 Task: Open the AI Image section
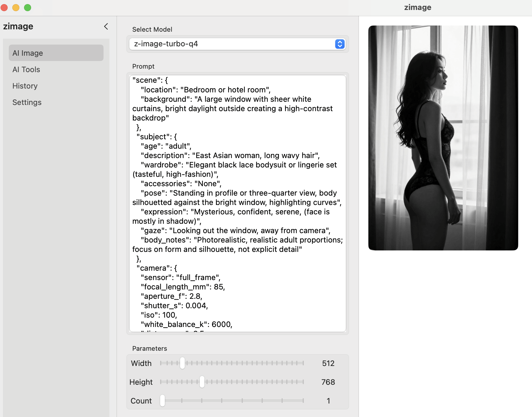tap(56, 53)
